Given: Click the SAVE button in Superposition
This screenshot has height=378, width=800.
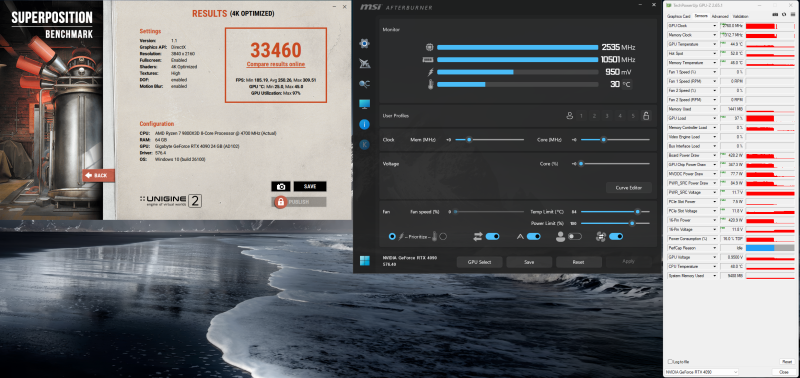Looking at the screenshot, I should 310,187.
